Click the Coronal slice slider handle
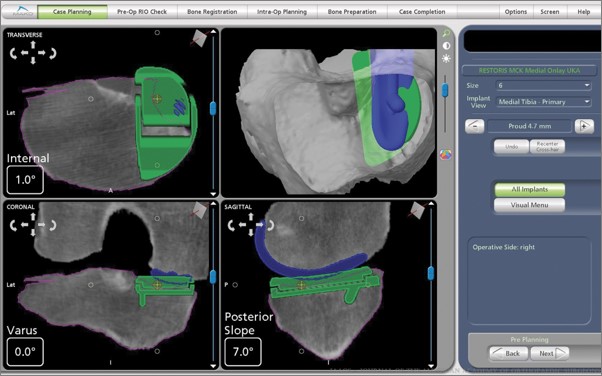Screen dimensions: 602x376 [x=213, y=277]
